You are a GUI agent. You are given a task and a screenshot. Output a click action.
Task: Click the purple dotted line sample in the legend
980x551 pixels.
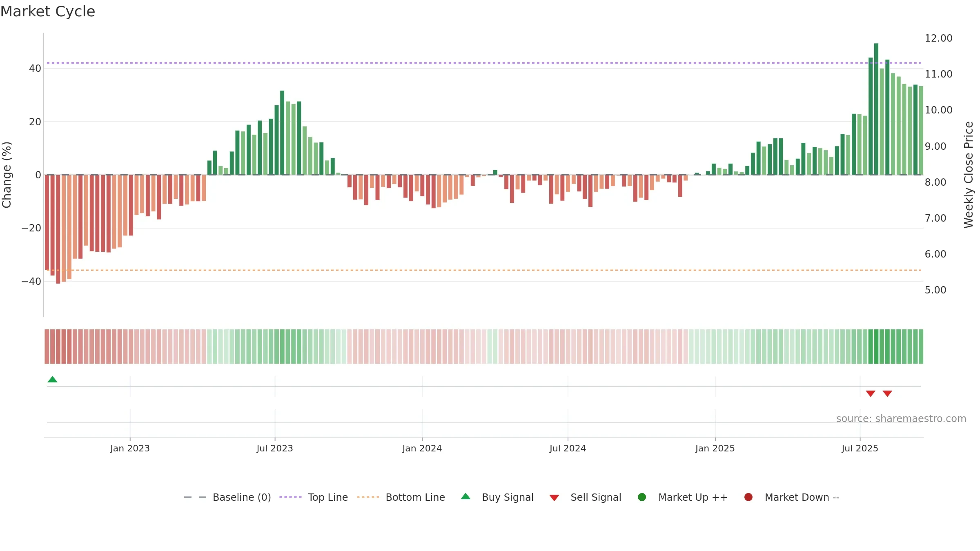point(290,497)
